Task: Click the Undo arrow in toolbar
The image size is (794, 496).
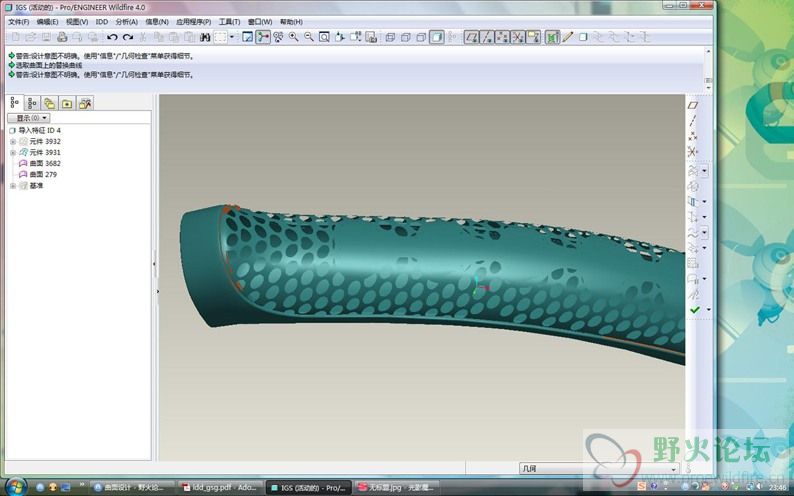Action: click(x=112, y=37)
